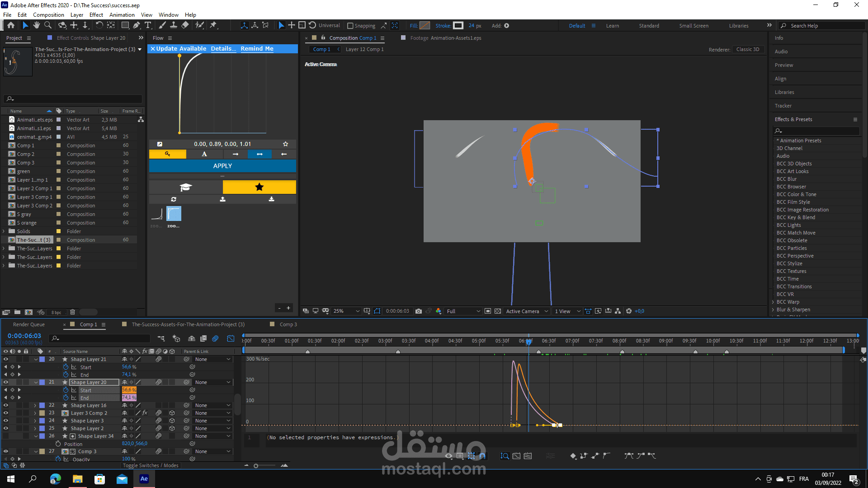Enable the Snapping checkbox

tap(350, 26)
